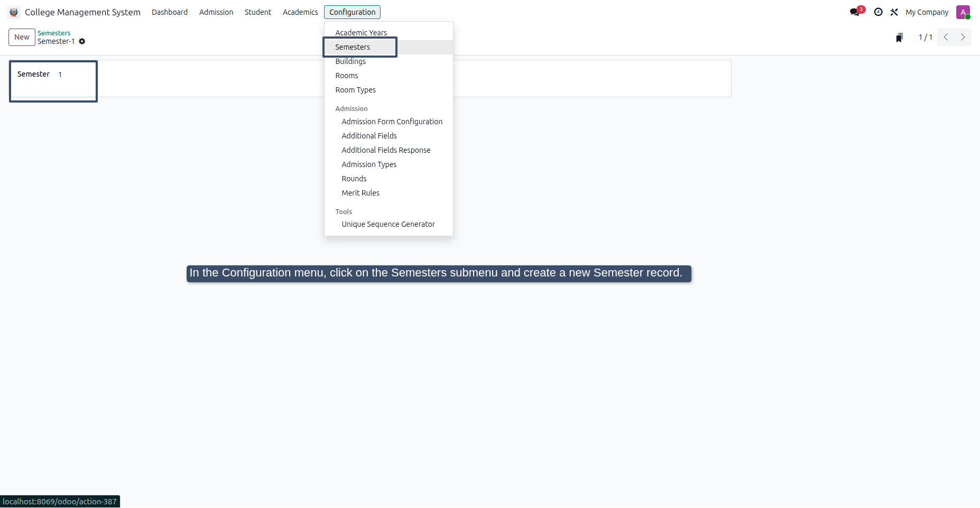The height and width of the screenshot is (508, 980).
Task: Click the 1 / 1 pager counter
Action: pyautogui.click(x=925, y=37)
